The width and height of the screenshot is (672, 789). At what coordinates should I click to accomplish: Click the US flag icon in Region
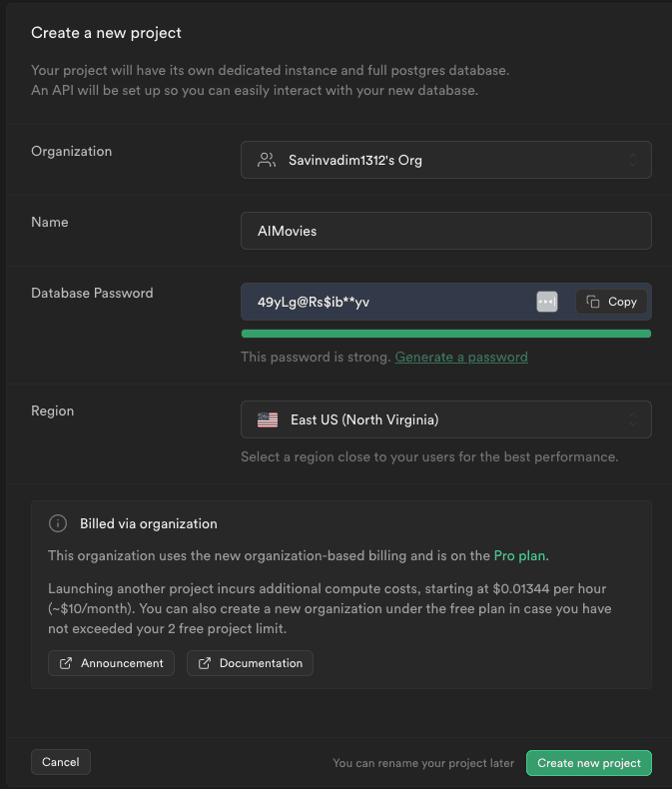coord(268,420)
